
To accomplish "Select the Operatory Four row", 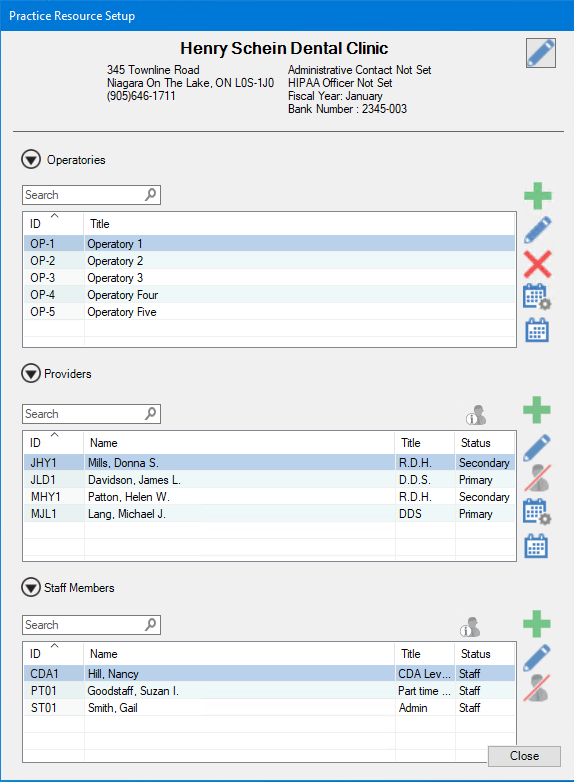I will (269, 295).
